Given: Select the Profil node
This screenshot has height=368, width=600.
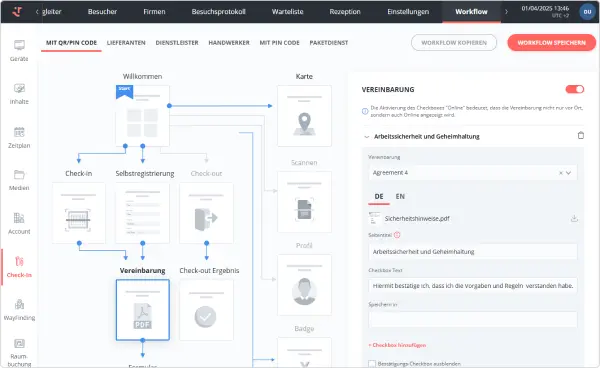Looking at the screenshot, I should click(x=304, y=285).
